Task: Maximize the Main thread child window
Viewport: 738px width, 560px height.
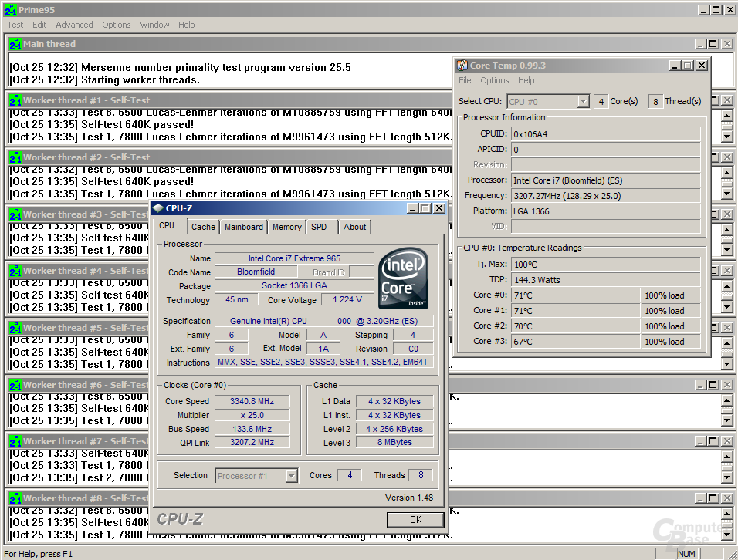Action: point(713,44)
